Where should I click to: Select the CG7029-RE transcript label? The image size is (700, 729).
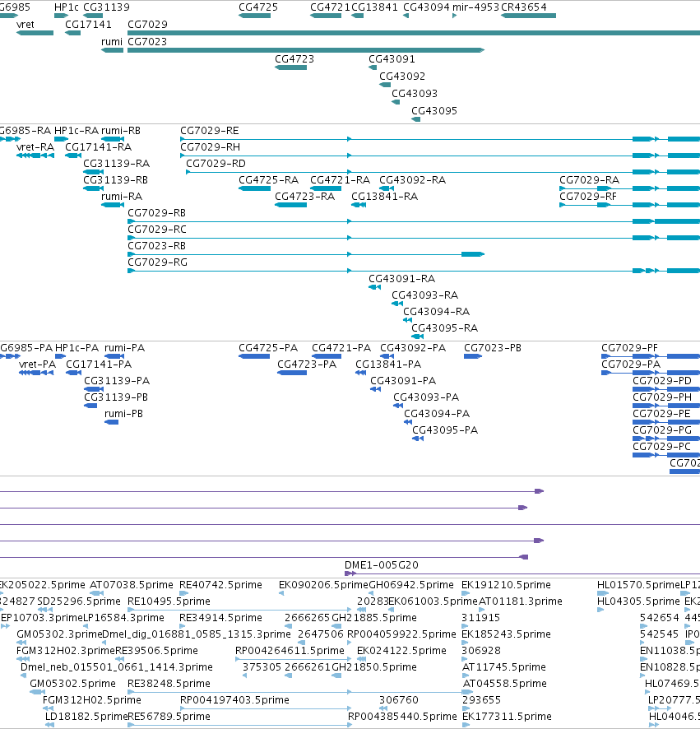click(x=210, y=131)
